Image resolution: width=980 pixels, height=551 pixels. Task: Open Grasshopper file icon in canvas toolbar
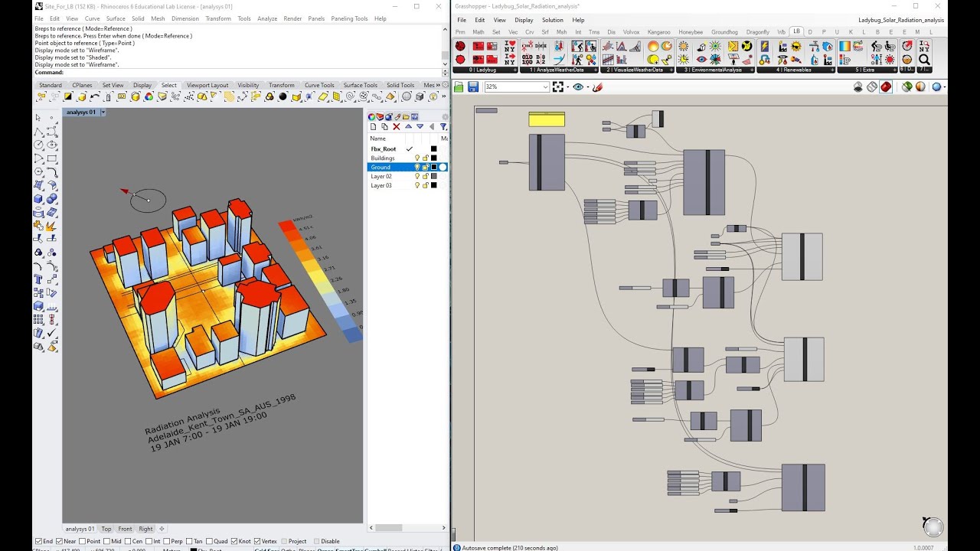pos(459,86)
